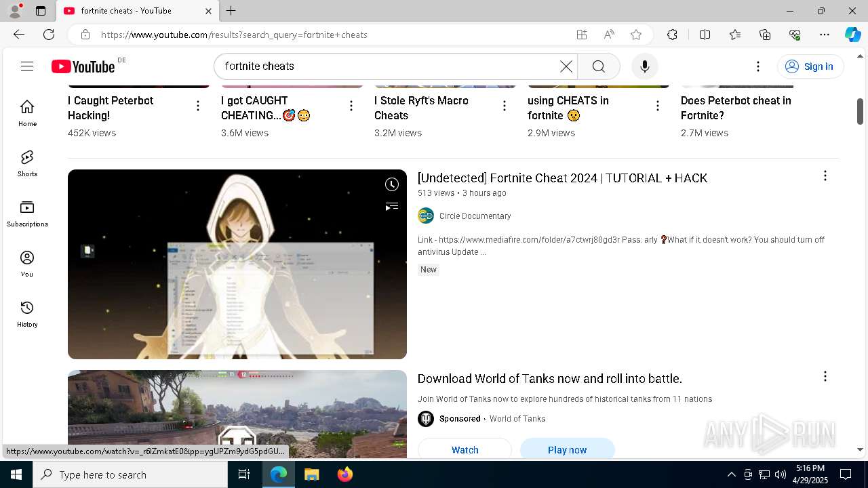Submit search using the magnifier button
Viewport: 868px width, 488px height.
click(x=598, y=66)
